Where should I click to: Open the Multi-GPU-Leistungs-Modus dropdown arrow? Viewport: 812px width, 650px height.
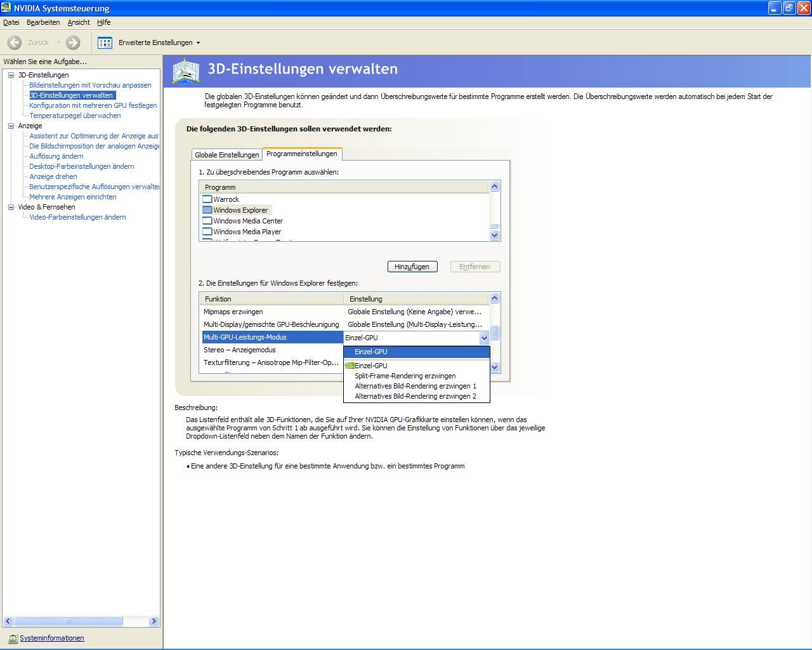pos(484,338)
